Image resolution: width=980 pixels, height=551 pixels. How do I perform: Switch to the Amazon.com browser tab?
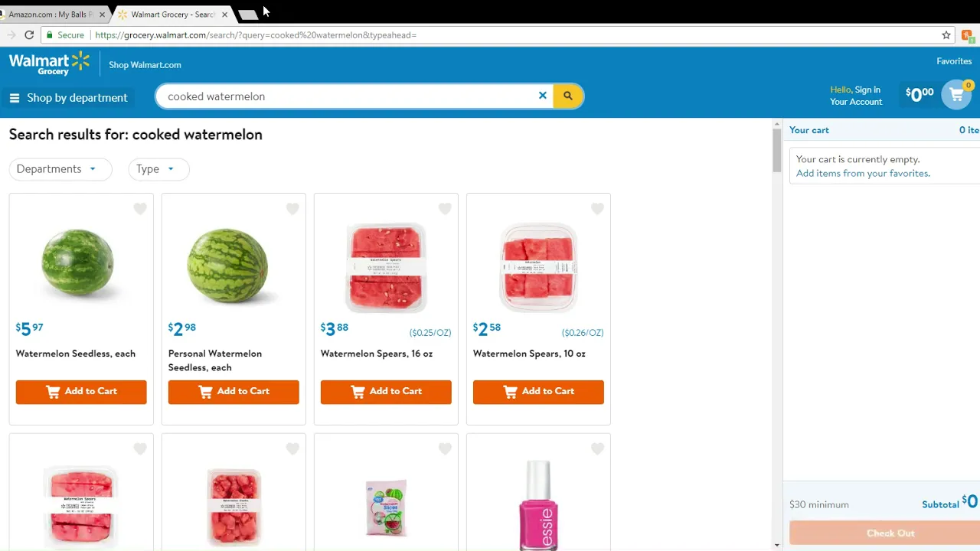[x=51, y=15]
